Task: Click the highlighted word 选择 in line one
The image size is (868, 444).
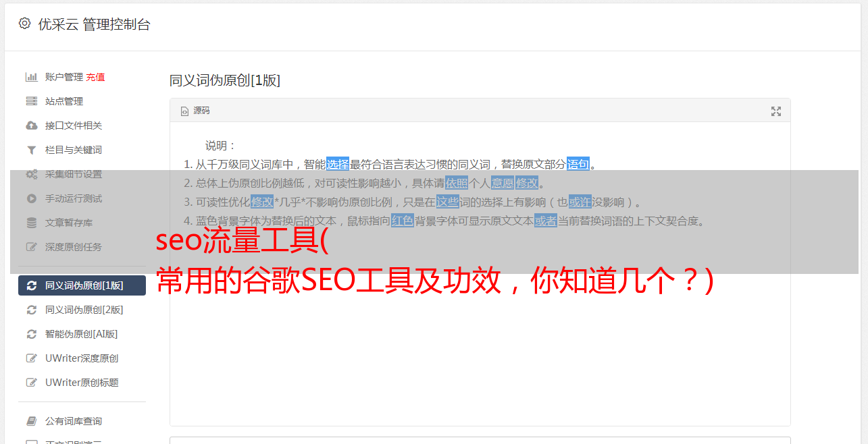Action: click(x=338, y=164)
